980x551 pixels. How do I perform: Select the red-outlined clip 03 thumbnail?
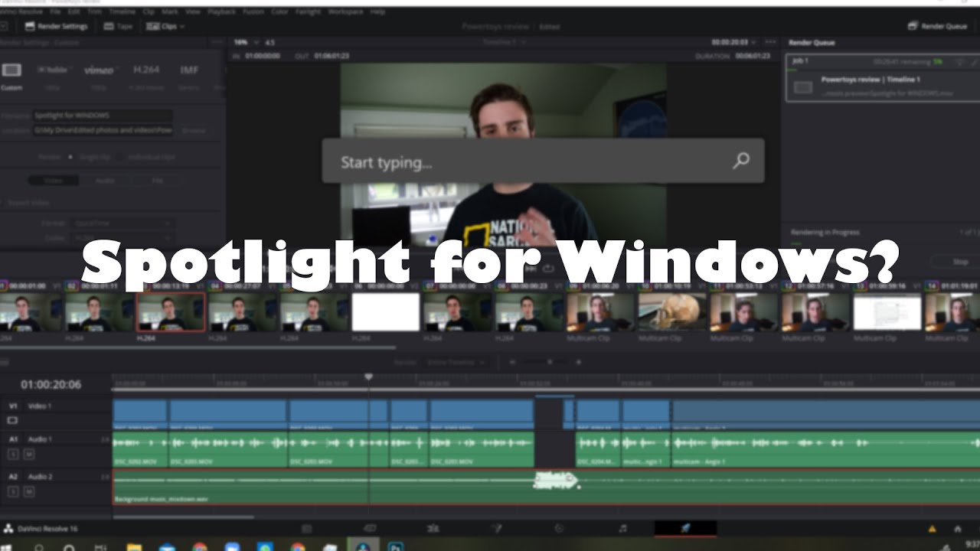(171, 312)
